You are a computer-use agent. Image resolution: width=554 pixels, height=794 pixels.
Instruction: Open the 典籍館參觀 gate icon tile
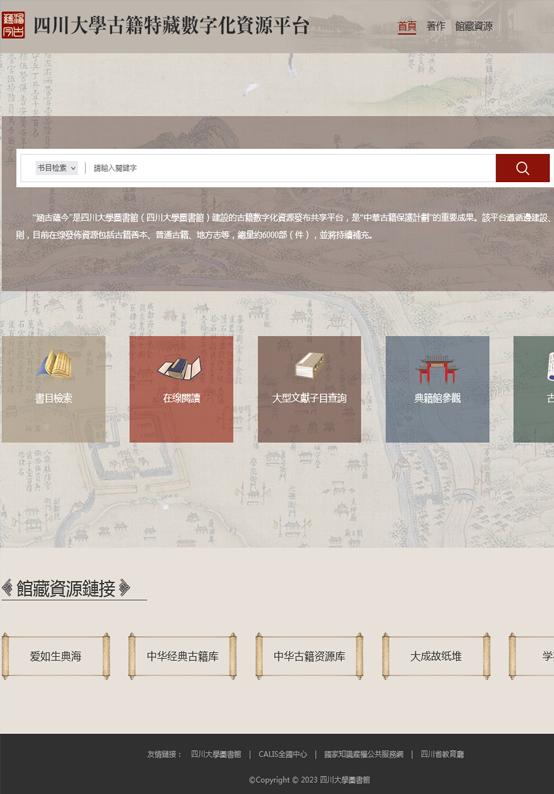coord(438,389)
